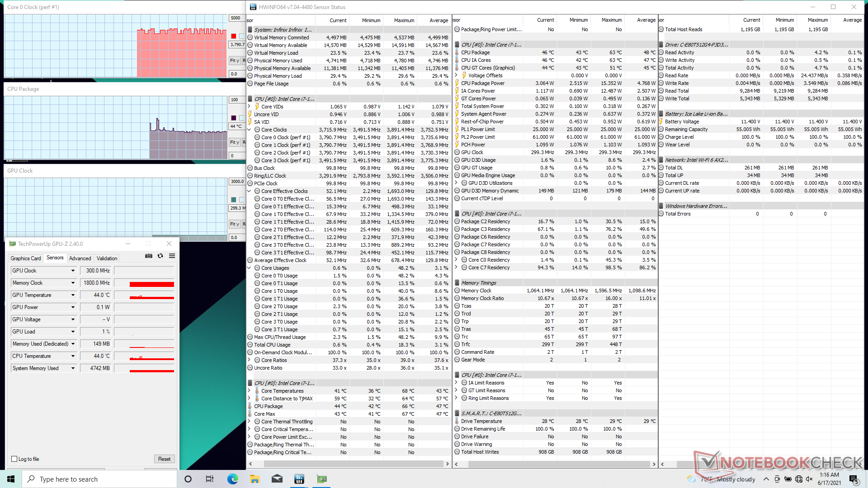Click the first sensor panel's horizontal scrollbar
Screen dimensions: 868x488
349,464
